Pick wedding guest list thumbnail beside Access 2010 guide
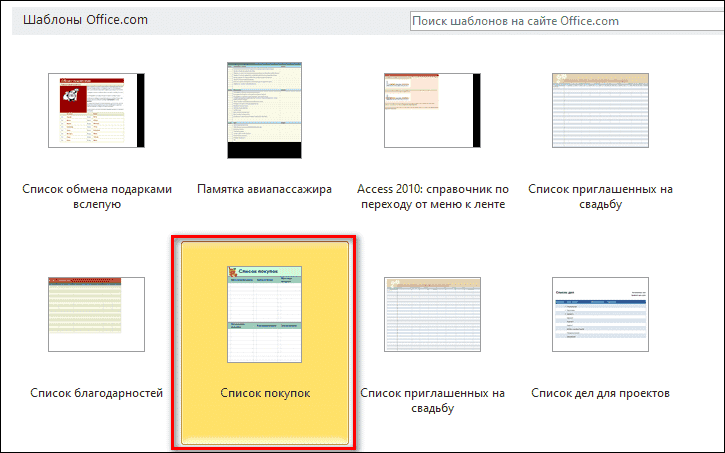Viewport: 725px width, 453px height. 600,110
